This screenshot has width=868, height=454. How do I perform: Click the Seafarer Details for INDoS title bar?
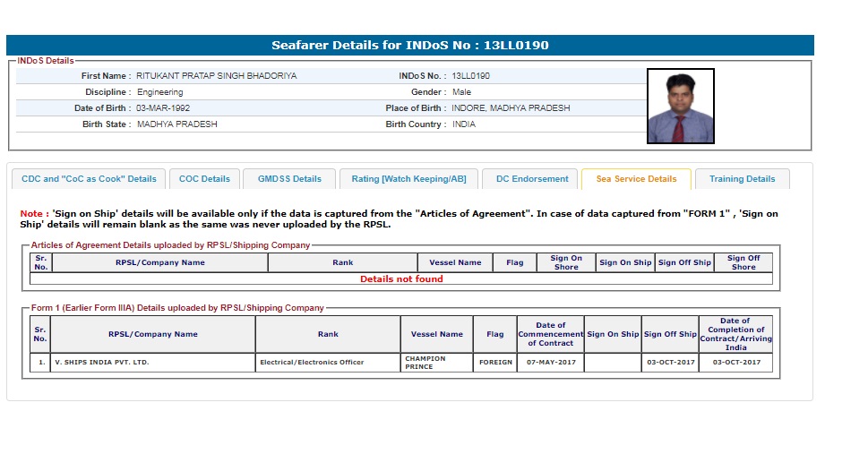[409, 45]
